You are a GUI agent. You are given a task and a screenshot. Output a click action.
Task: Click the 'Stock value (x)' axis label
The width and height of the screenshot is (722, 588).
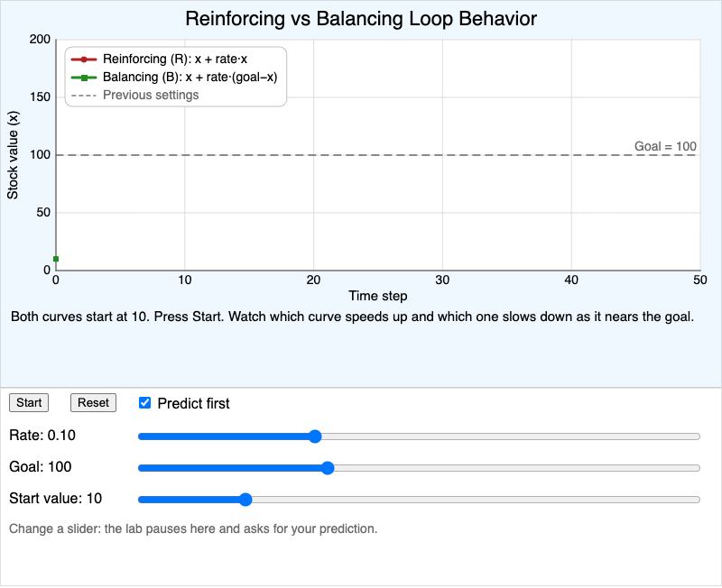pos(13,155)
